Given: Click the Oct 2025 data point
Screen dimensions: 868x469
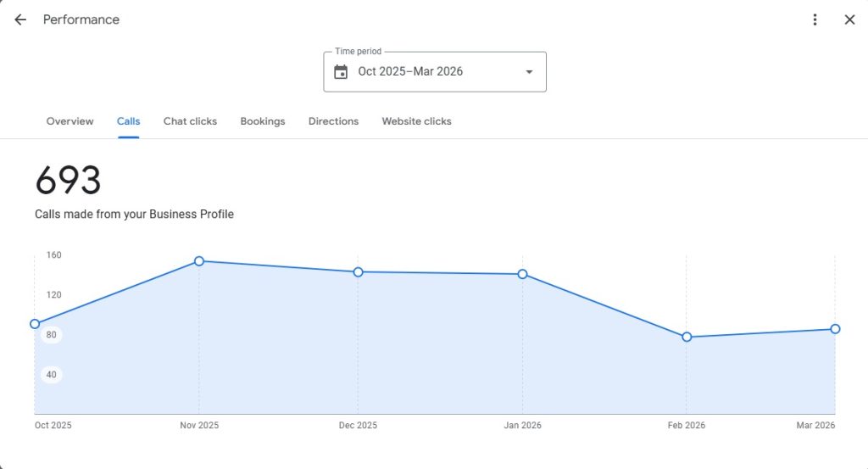Looking at the screenshot, I should click(35, 324).
